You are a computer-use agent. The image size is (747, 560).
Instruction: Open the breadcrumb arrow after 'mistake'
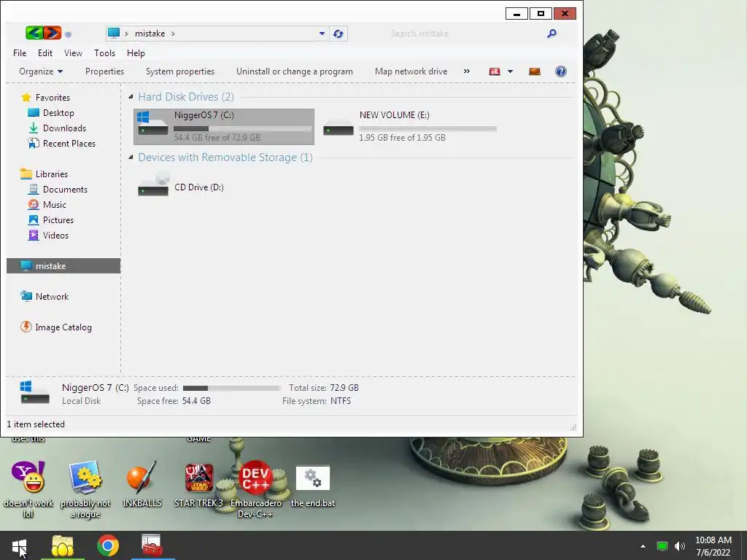[x=173, y=34]
